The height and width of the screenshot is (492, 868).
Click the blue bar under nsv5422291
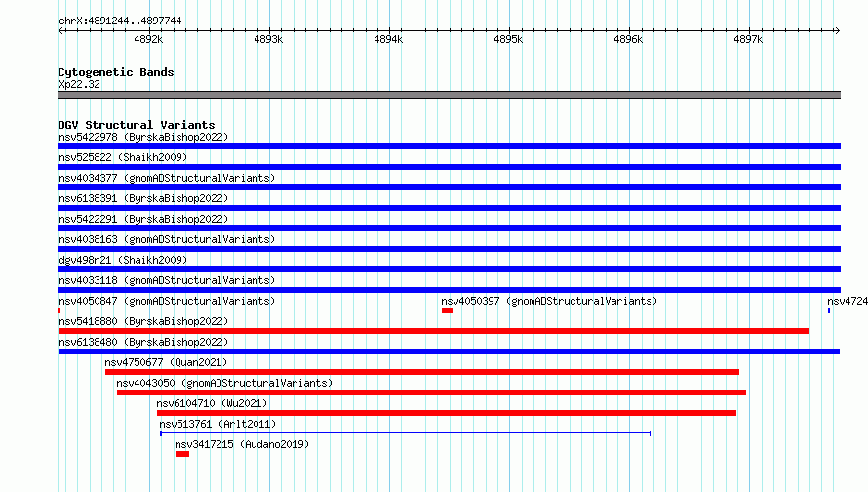[449, 228]
